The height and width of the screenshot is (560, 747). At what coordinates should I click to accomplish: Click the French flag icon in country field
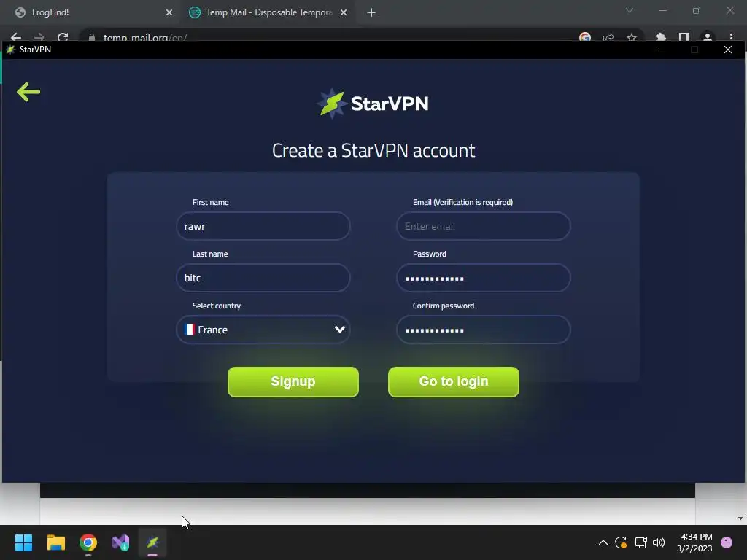(x=190, y=330)
